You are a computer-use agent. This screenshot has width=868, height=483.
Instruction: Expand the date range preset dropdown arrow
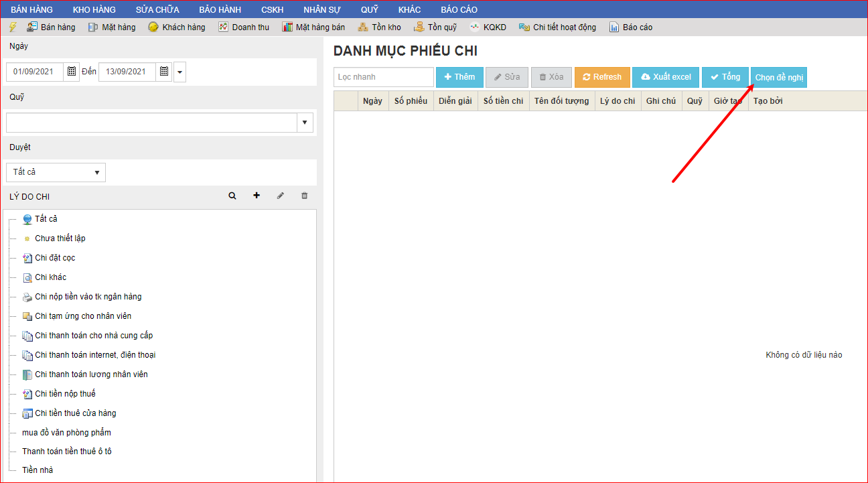179,72
